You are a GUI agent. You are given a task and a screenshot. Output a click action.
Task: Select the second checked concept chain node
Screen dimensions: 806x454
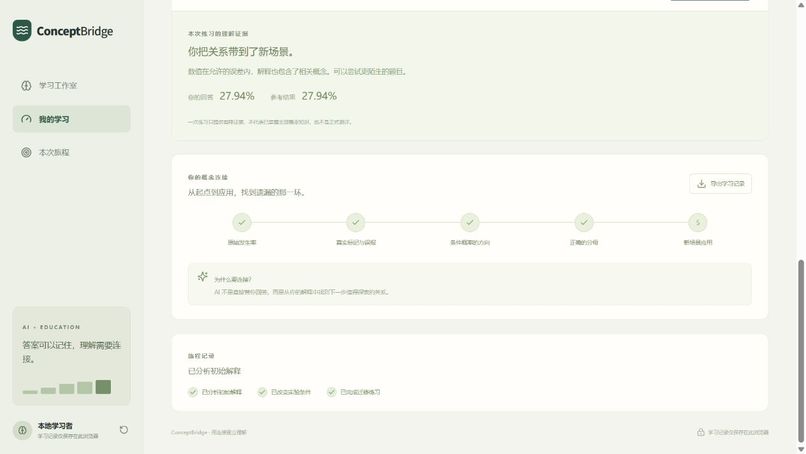pyautogui.click(x=356, y=223)
